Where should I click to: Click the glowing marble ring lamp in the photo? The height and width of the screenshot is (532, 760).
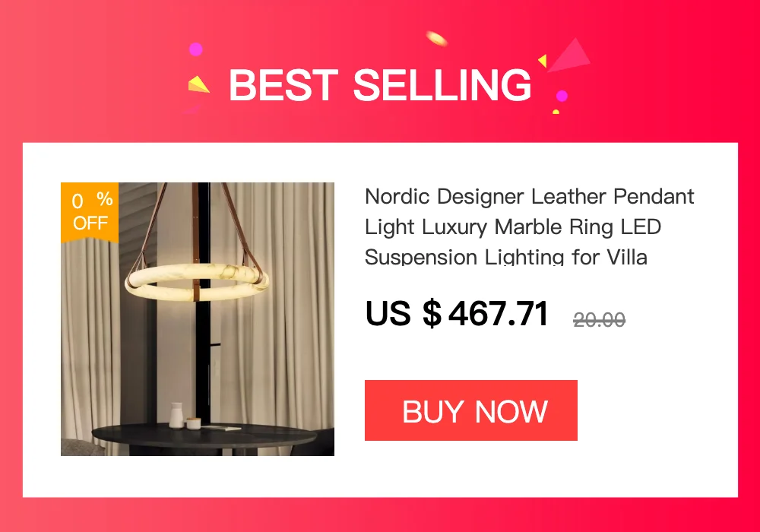pos(196,282)
